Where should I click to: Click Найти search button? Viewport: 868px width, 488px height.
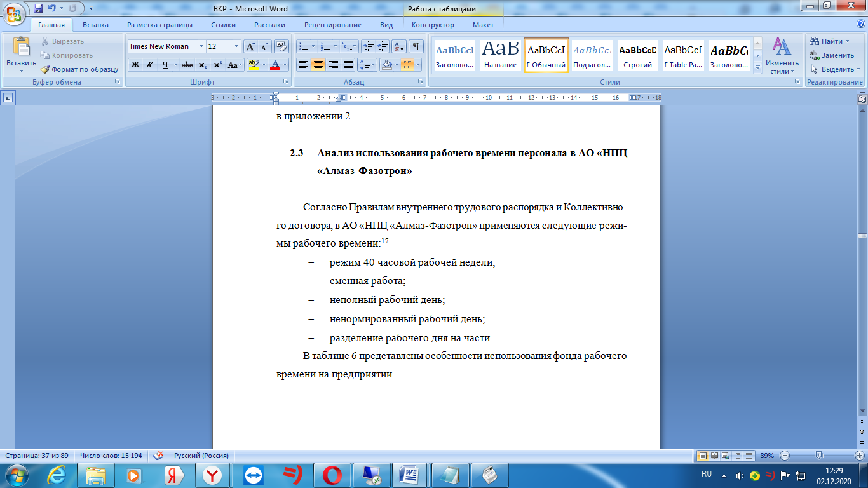pos(830,41)
